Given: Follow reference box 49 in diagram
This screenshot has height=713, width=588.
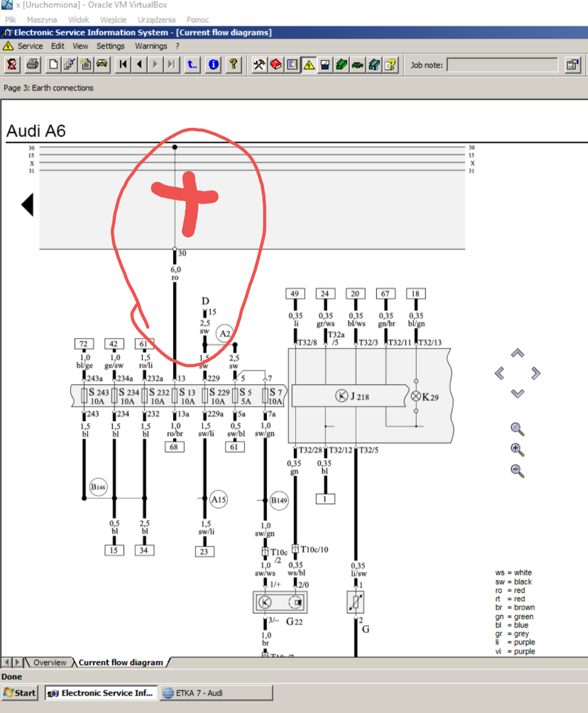Looking at the screenshot, I should (x=295, y=294).
